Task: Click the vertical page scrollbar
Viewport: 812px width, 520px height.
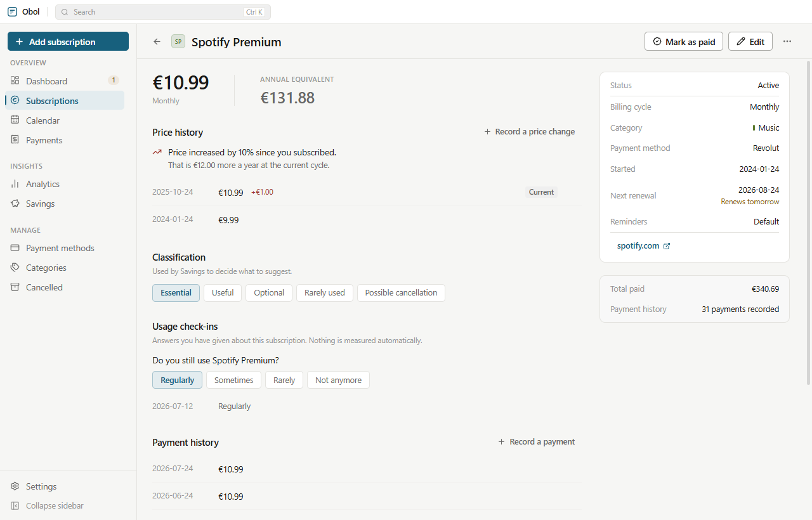Action: click(x=808, y=222)
